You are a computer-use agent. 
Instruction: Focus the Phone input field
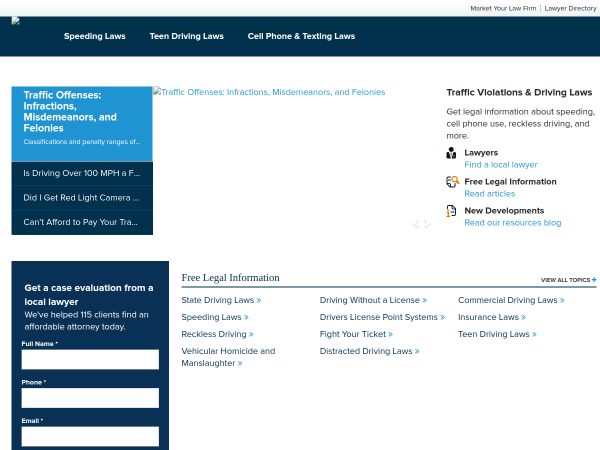pyautogui.click(x=90, y=398)
